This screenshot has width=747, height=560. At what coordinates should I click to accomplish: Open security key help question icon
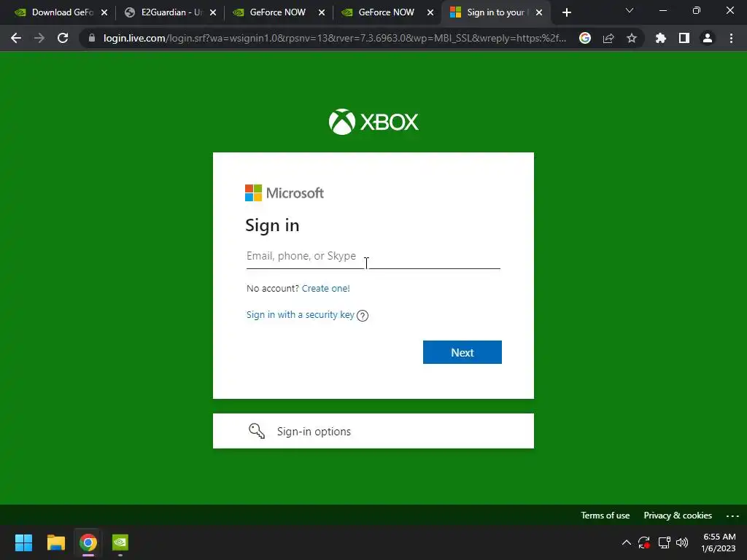(363, 315)
